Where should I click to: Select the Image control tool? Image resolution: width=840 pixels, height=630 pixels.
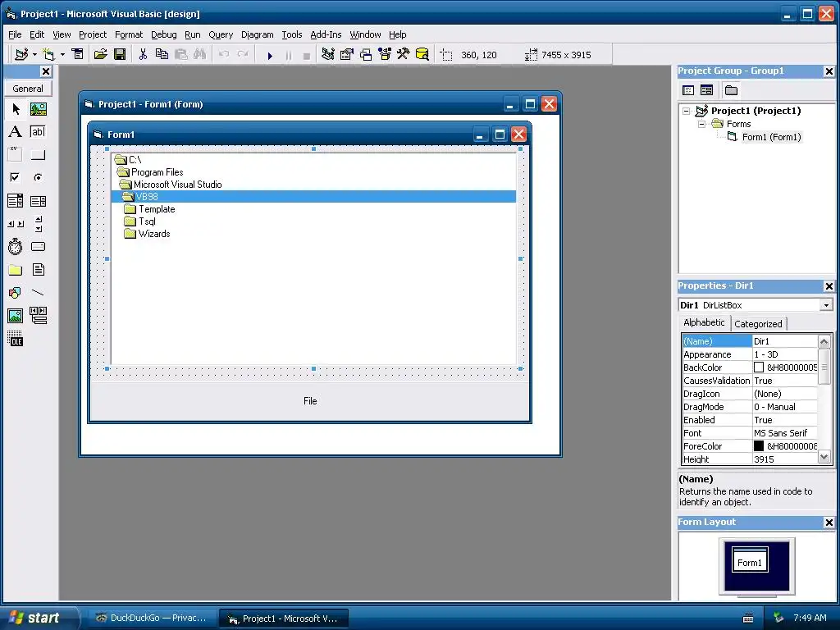point(16,316)
